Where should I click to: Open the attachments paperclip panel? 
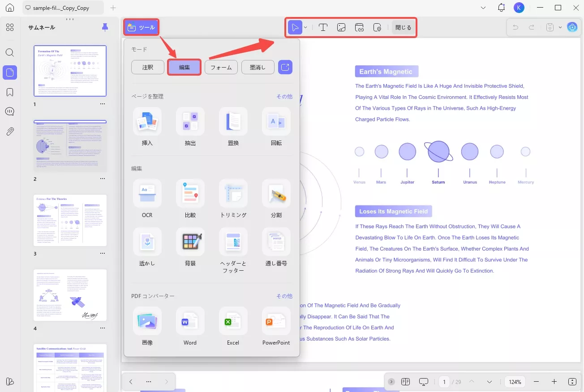pyautogui.click(x=10, y=132)
